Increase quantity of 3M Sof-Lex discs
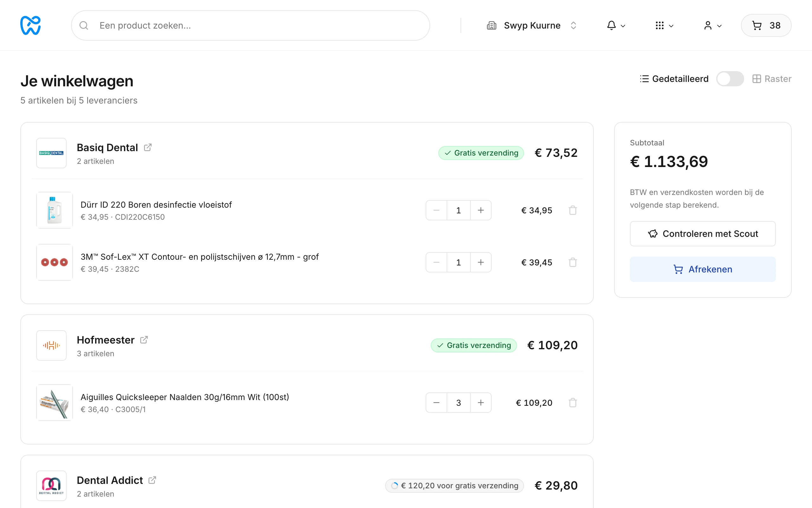 click(481, 262)
